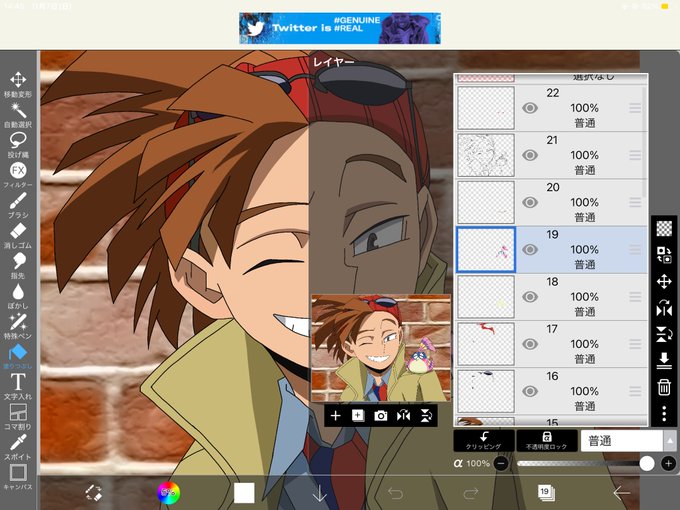
Task: Toggle visibility of layer 17
Action: click(x=530, y=344)
